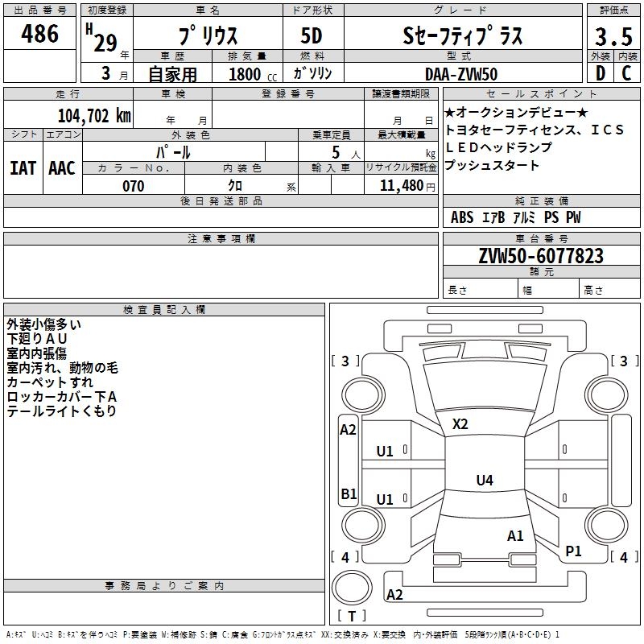
Task: Click the B1 mark on the car diagram
Action: 349,493
